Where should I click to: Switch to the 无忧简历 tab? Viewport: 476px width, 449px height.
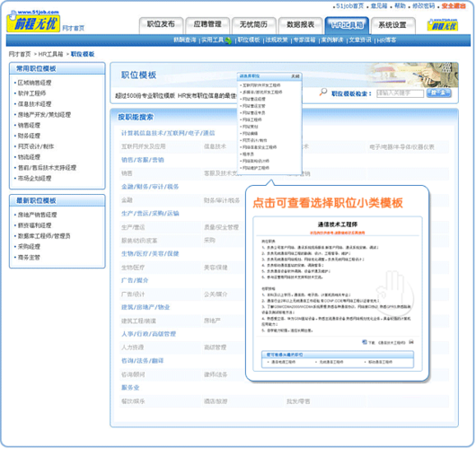[x=254, y=24]
